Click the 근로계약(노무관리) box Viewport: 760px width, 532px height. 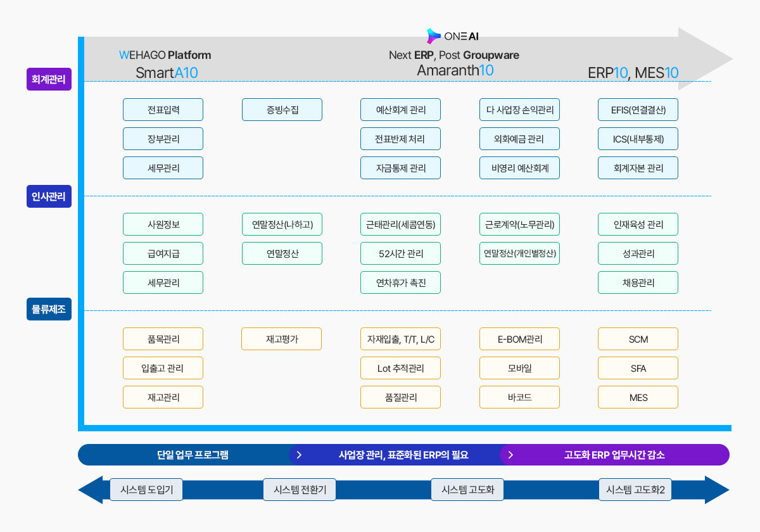[x=519, y=224]
